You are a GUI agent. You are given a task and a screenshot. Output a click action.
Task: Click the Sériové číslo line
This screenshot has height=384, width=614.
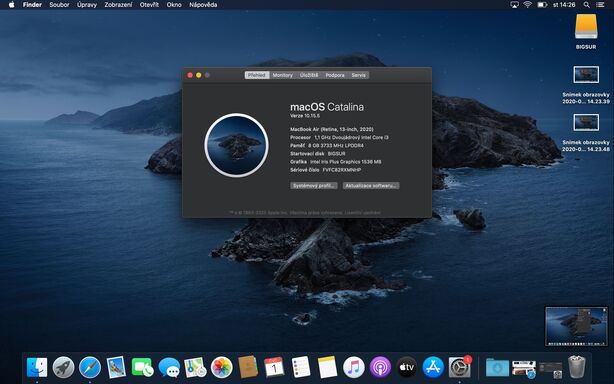(x=325, y=170)
